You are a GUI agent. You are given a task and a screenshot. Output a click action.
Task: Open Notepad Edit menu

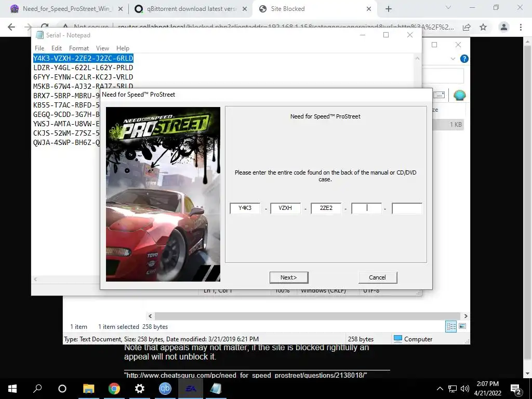56,48
